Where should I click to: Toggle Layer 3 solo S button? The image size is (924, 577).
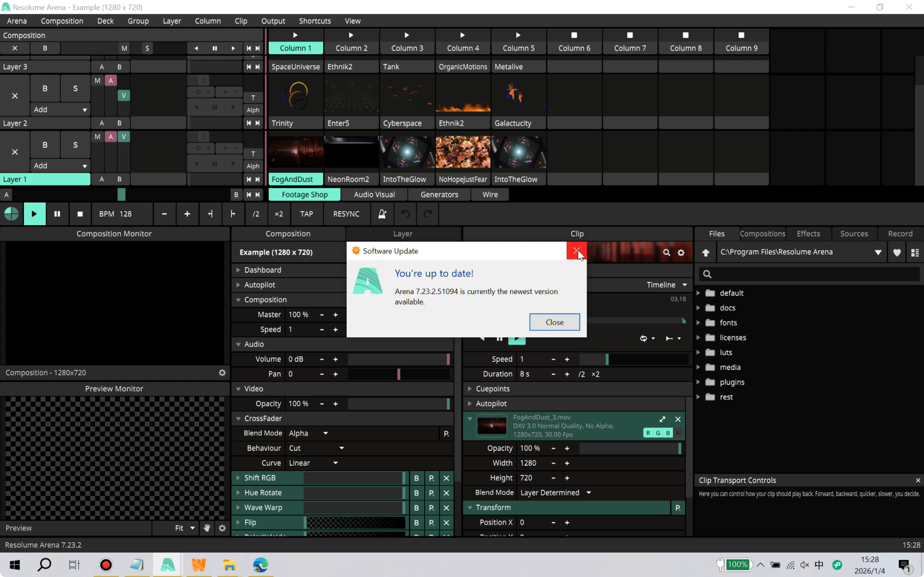pyautogui.click(x=75, y=88)
